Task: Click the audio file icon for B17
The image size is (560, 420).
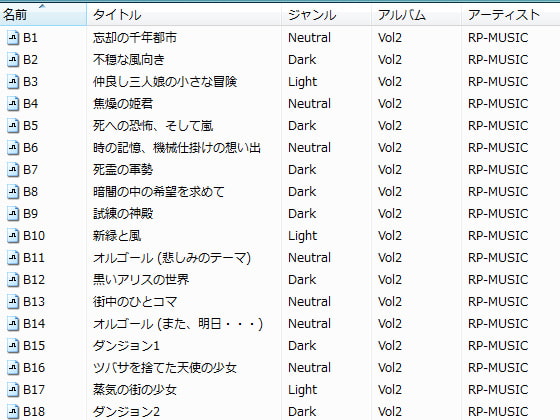Action: [x=13, y=390]
